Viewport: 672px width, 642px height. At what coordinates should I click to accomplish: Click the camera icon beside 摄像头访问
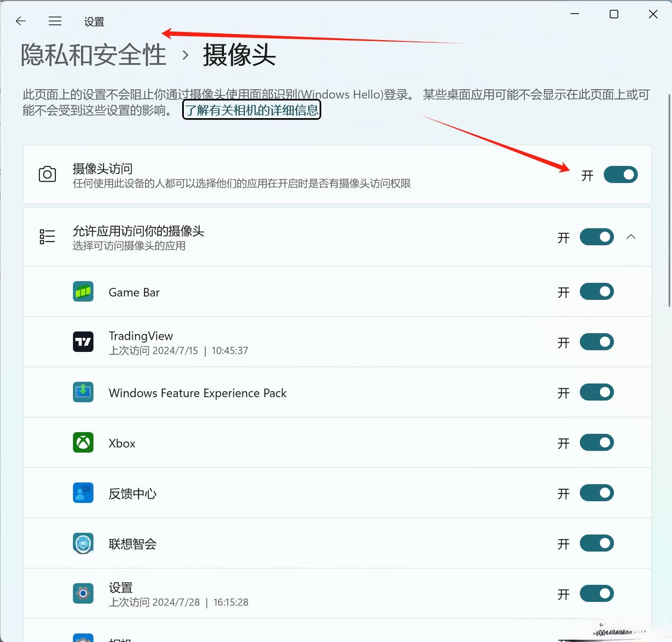point(47,174)
